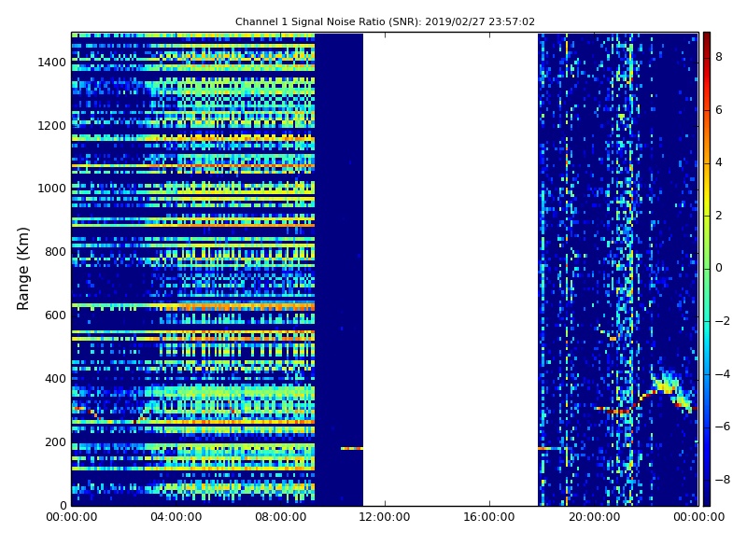The width and height of the screenshot is (747, 560).
Task: Click the 08:00:00 time tick label
Action: (281, 517)
